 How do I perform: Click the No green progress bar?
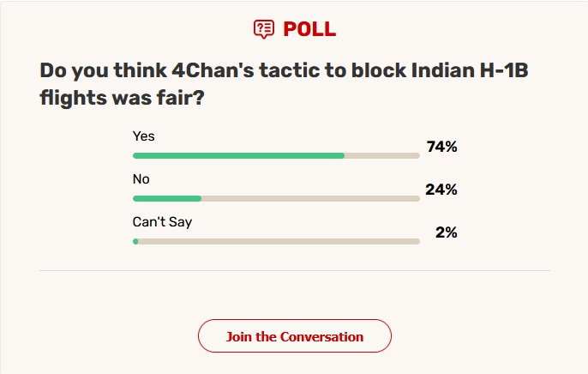click(167, 198)
